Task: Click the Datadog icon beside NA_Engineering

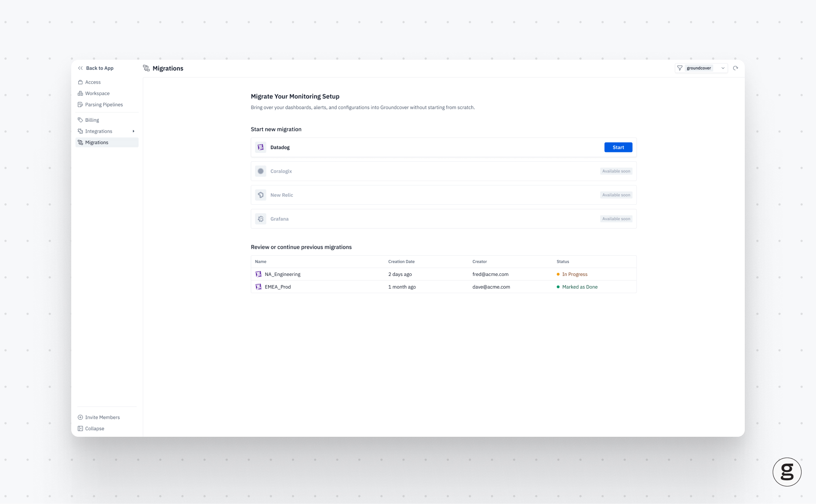Action: point(259,274)
